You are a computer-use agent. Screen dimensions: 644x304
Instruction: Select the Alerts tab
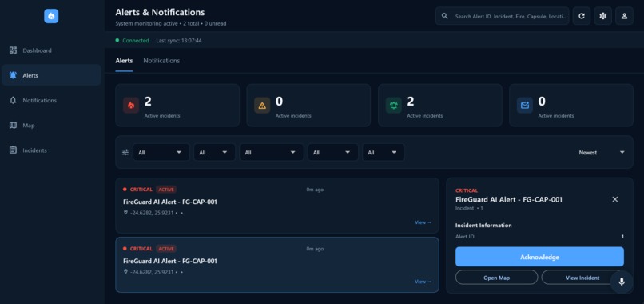(124, 61)
